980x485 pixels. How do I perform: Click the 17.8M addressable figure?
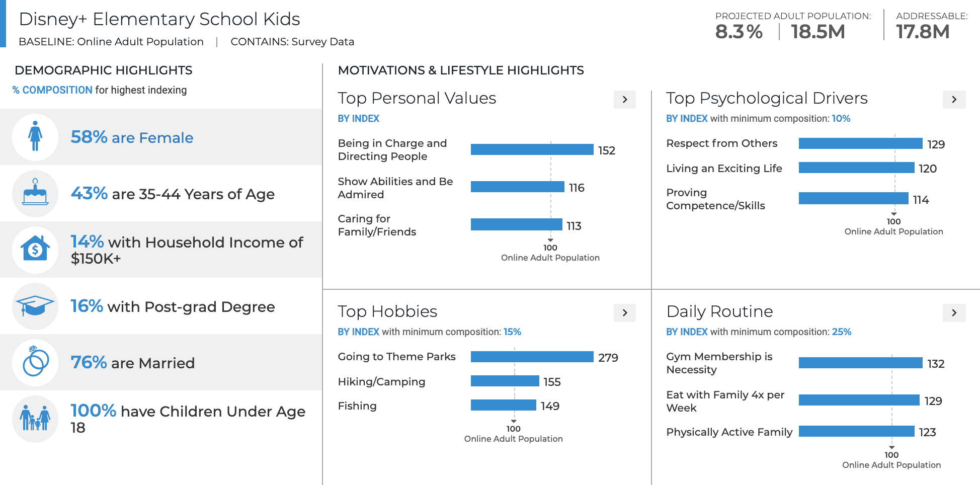[923, 32]
